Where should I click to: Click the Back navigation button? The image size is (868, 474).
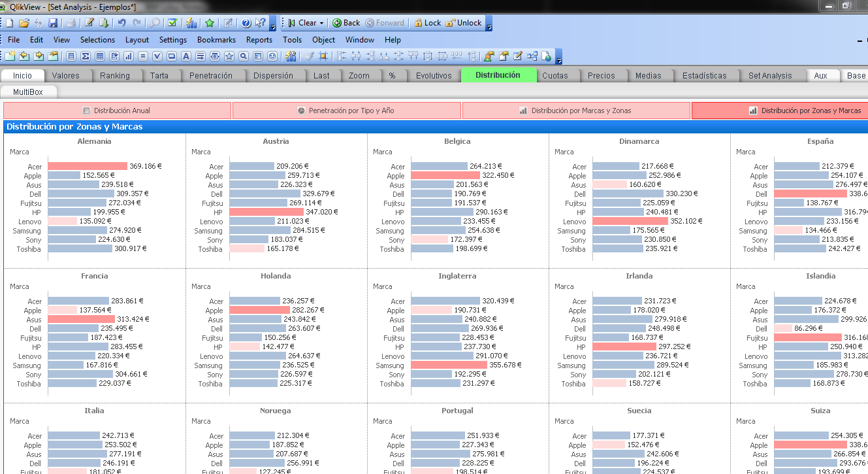346,23
